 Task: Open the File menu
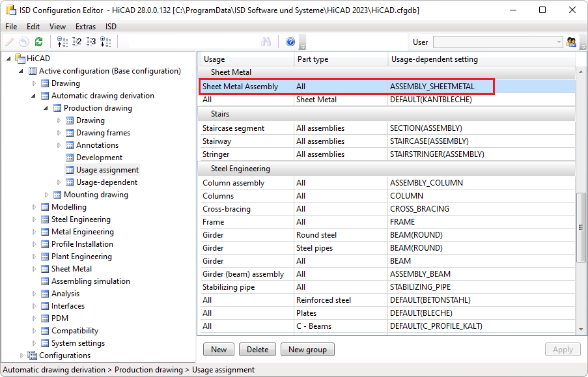pos(11,27)
